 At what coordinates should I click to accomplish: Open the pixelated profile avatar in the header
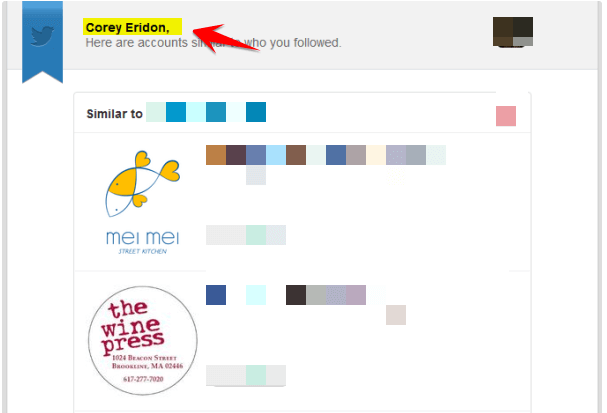click(513, 32)
